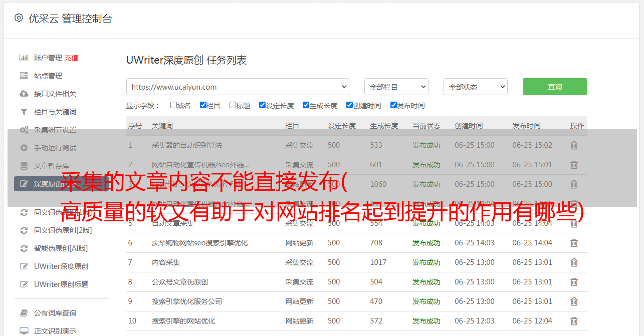The height and width of the screenshot is (336, 644).
Task: Delete row 1 采集器的自动识别算法 via trash icon
Action: tap(574, 145)
